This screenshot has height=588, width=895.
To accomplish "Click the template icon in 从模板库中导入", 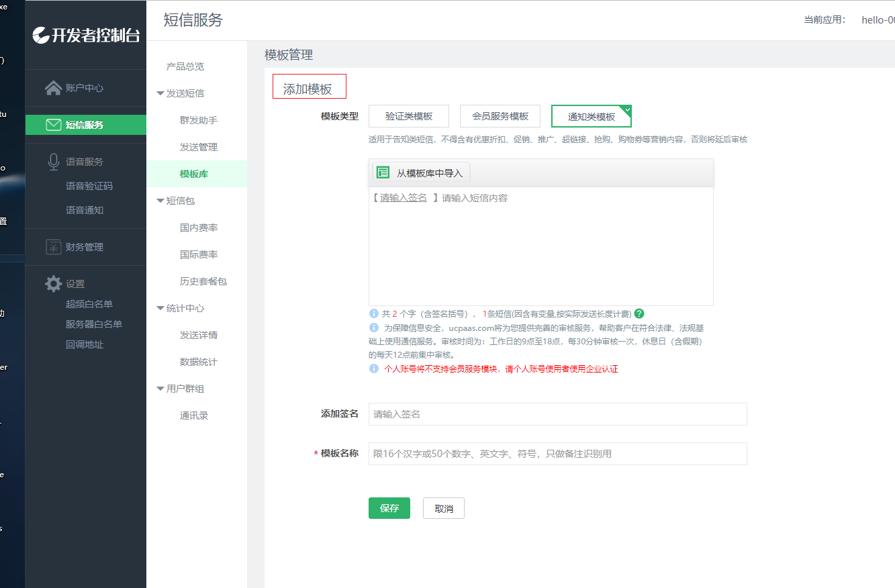I will [383, 173].
